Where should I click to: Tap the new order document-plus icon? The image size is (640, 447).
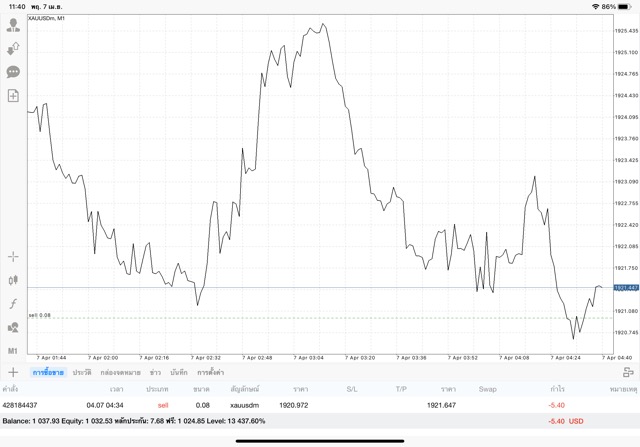click(x=13, y=96)
